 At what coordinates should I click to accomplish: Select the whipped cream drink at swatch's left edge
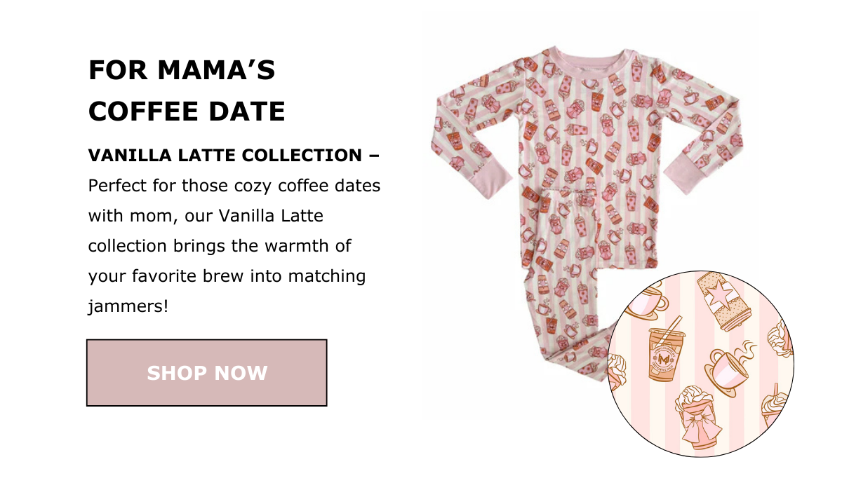[x=616, y=372]
